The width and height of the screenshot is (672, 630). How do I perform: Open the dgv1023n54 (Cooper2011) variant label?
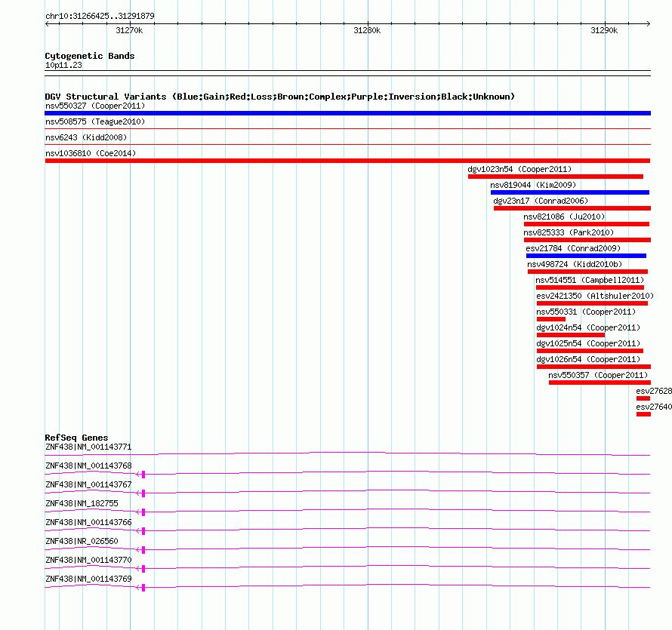point(519,169)
